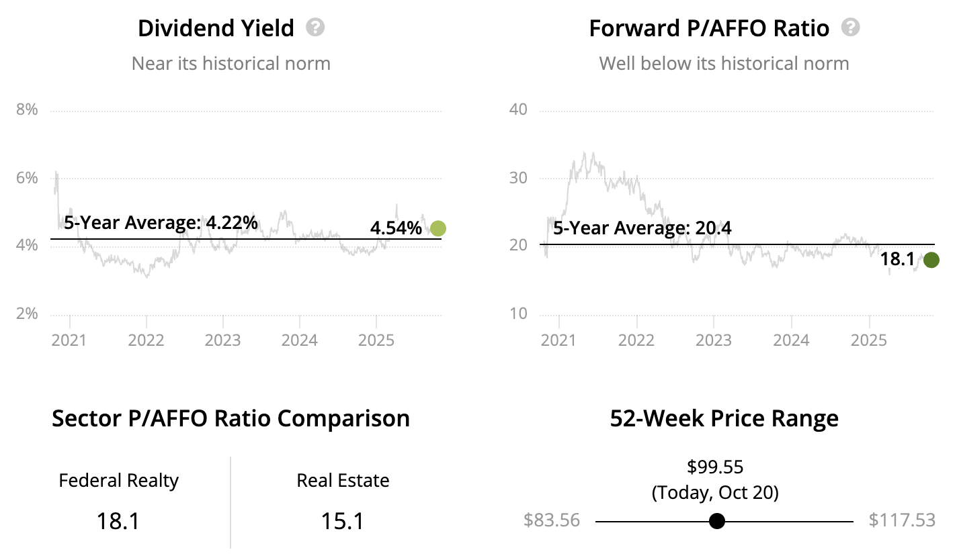Viewport: 957px width, 560px height.
Task: Click the $99.55 current price label
Action: [x=715, y=467]
